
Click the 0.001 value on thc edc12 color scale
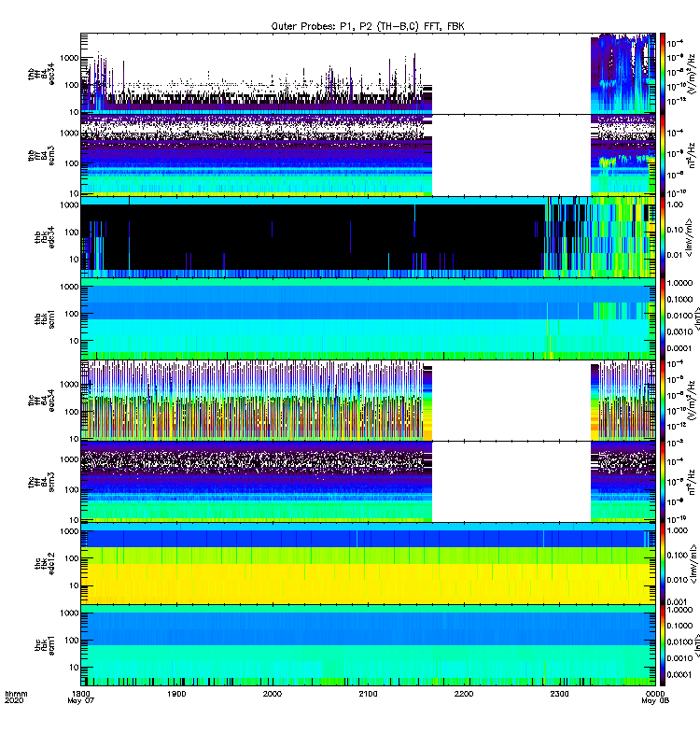tap(677, 601)
